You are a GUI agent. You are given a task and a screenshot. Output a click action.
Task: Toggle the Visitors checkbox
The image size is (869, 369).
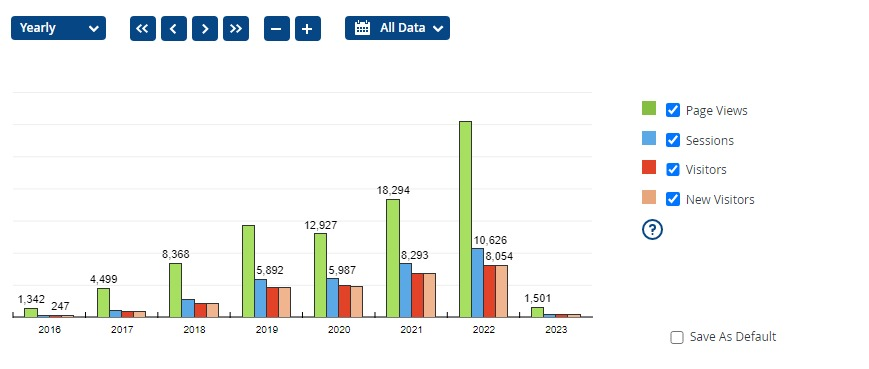672,170
